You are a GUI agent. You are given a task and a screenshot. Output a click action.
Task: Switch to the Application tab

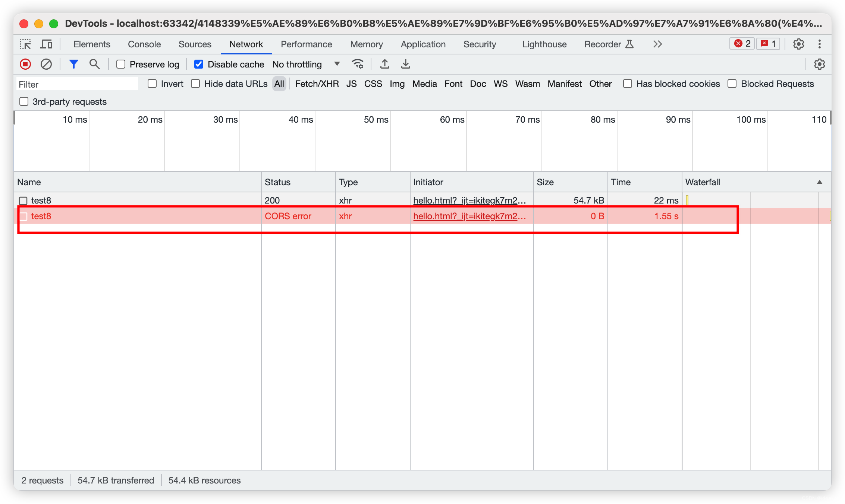pos(423,44)
